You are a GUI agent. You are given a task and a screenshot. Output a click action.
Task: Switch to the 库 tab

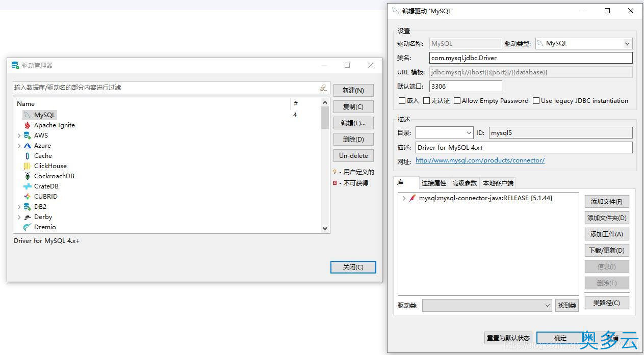(x=406, y=182)
